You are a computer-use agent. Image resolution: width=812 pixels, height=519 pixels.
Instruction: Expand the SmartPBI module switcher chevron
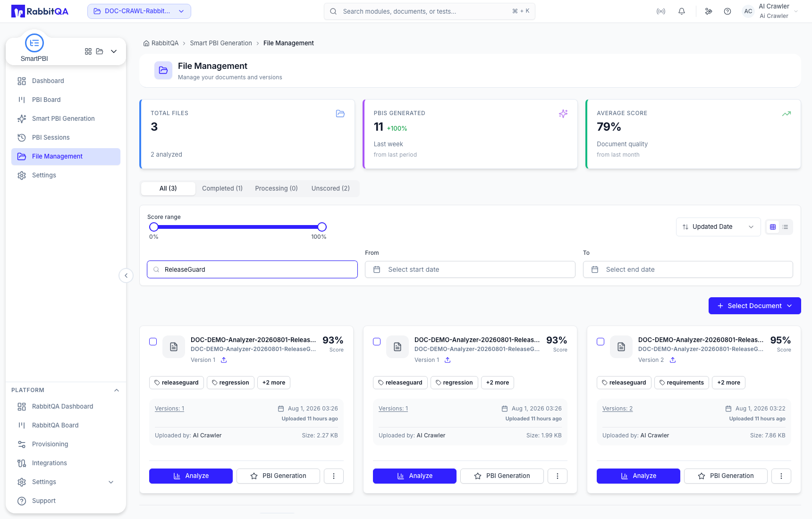click(x=114, y=51)
